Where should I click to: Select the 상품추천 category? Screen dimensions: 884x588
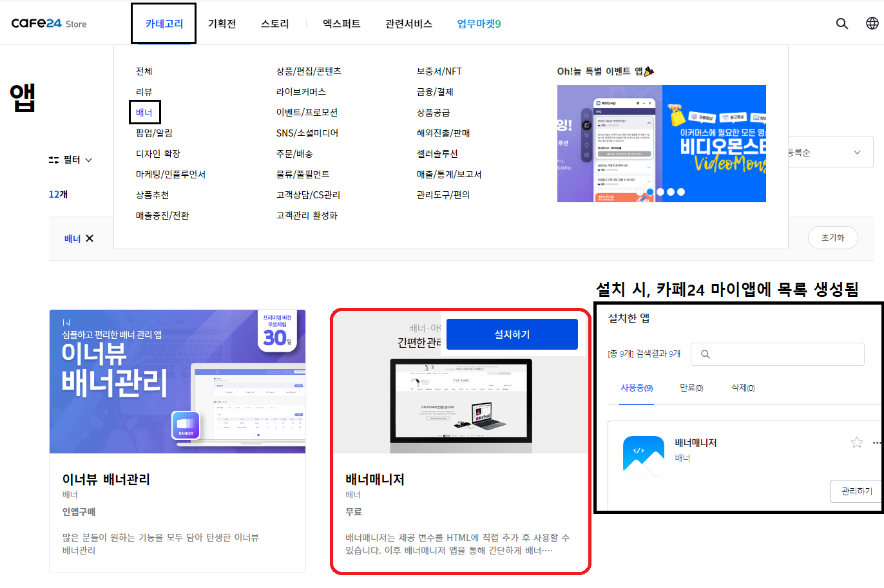coord(152,194)
